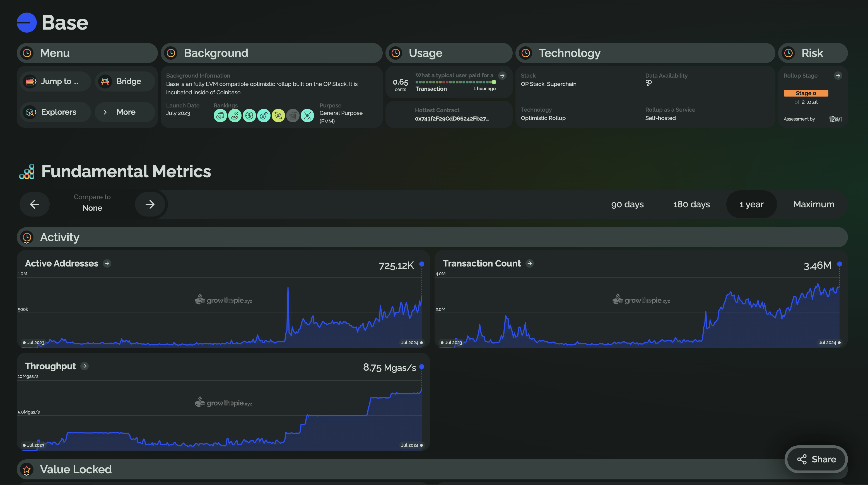Screen dimensions: 868x485
Task: Expand the Jump to ... menu
Action: tap(55, 81)
